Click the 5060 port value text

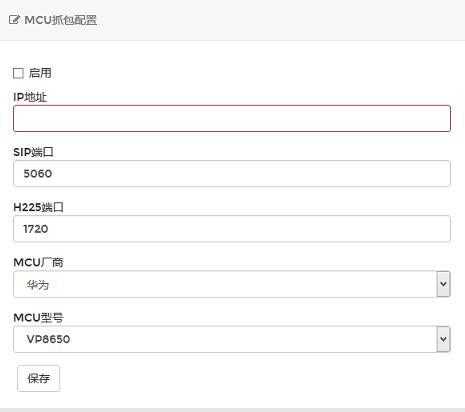[38, 174]
